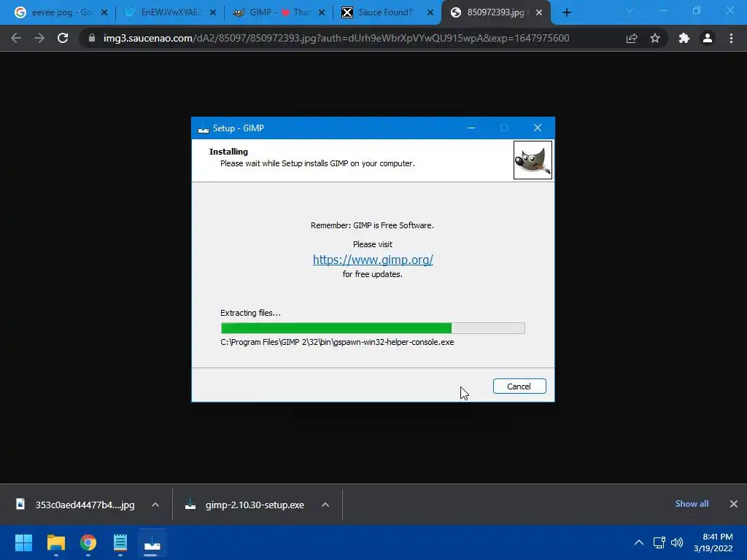The image size is (747, 560).
Task: Go forward in browser history
Action: click(x=39, y=38)
